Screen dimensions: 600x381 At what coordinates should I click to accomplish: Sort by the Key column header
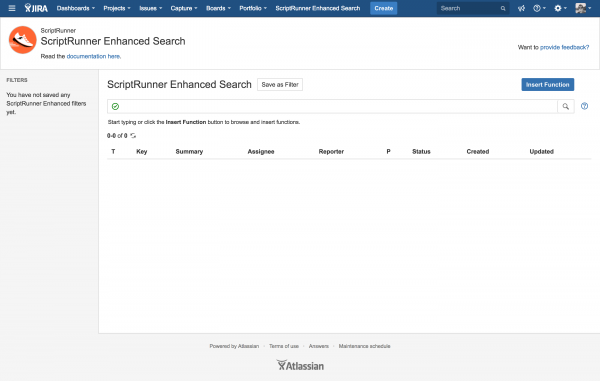point(142,151)
